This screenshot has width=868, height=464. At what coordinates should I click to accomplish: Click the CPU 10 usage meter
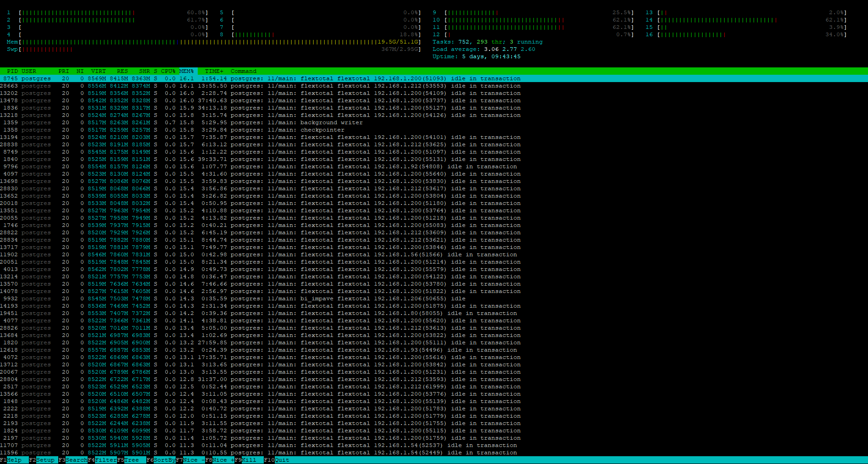coord(533,20)
